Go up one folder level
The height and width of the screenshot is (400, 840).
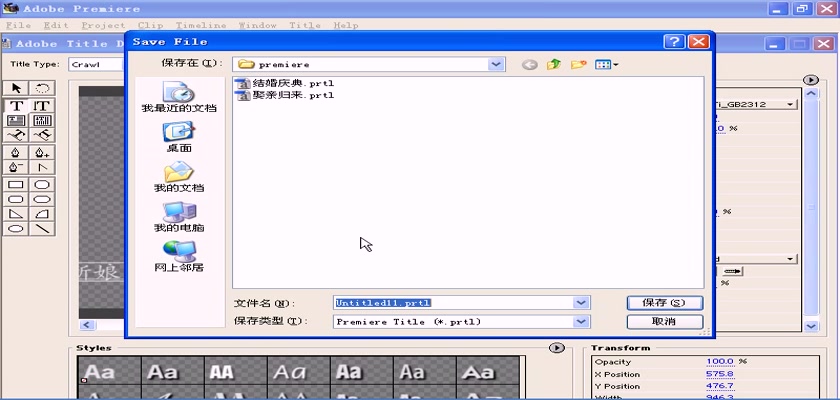click(x=553, y=65)
